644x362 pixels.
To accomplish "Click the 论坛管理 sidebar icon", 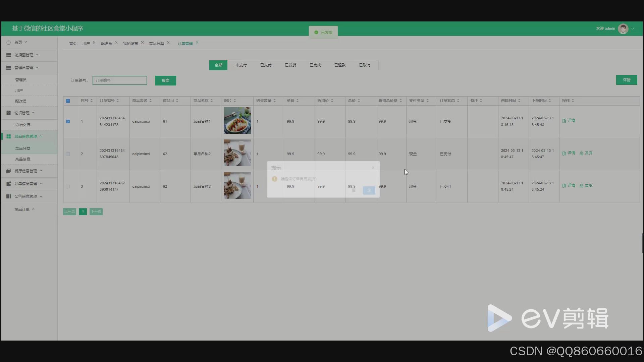I will pos(9,113).
